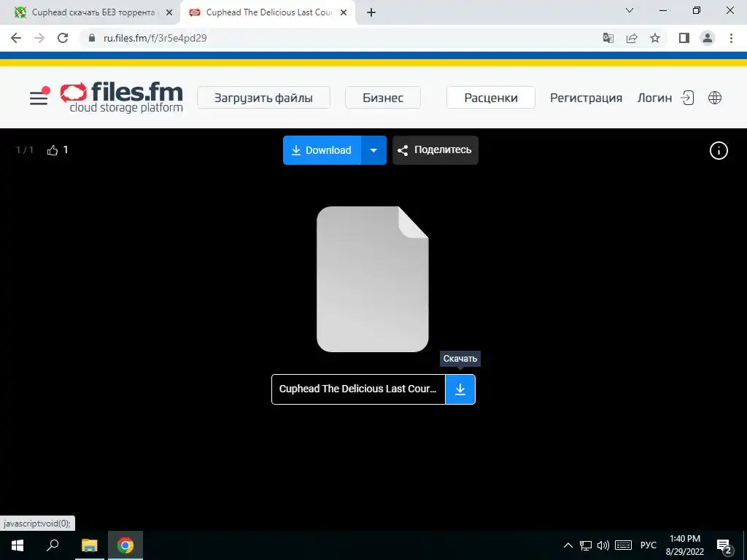
Task: Go back to previous page
Action: click(16, 38)
